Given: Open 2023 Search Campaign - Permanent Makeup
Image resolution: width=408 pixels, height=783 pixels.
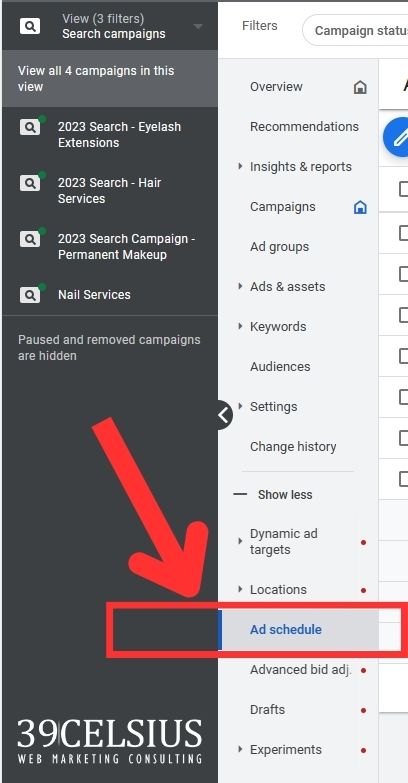Looking at the screenshot, I should pyautogui.click(x=126, y=247).
